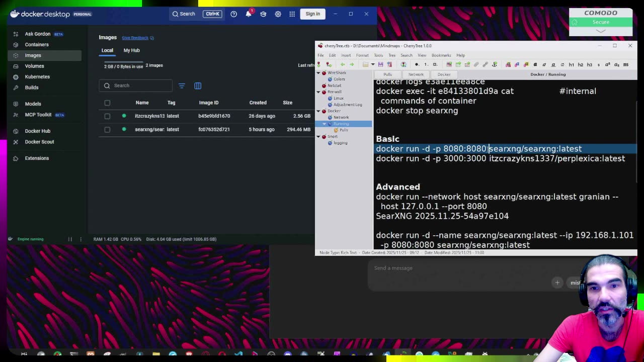Collapse Running node in CherryTree
Viewport: 644px width, 362px height.
click(324, 124)
